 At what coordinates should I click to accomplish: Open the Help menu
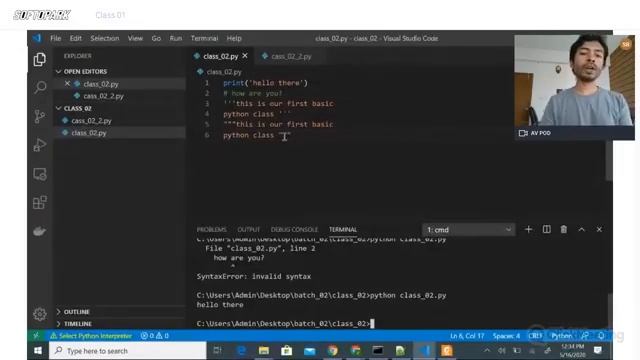234,38
